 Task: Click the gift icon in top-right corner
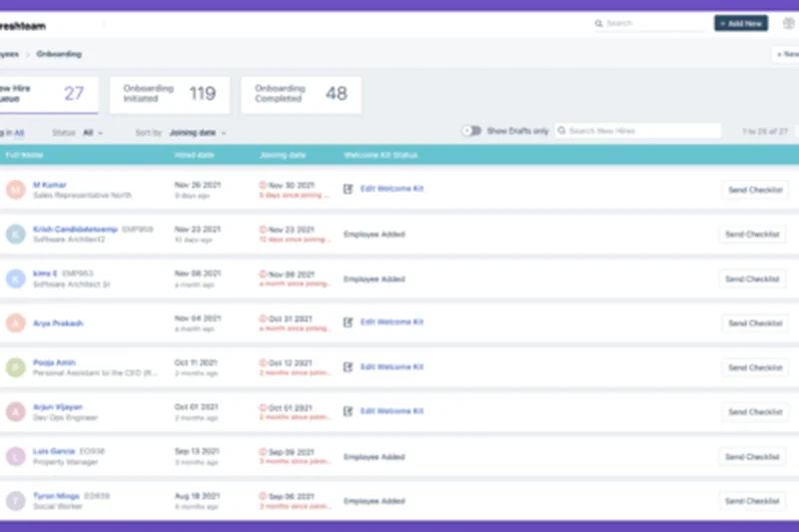tap(788, 23)
